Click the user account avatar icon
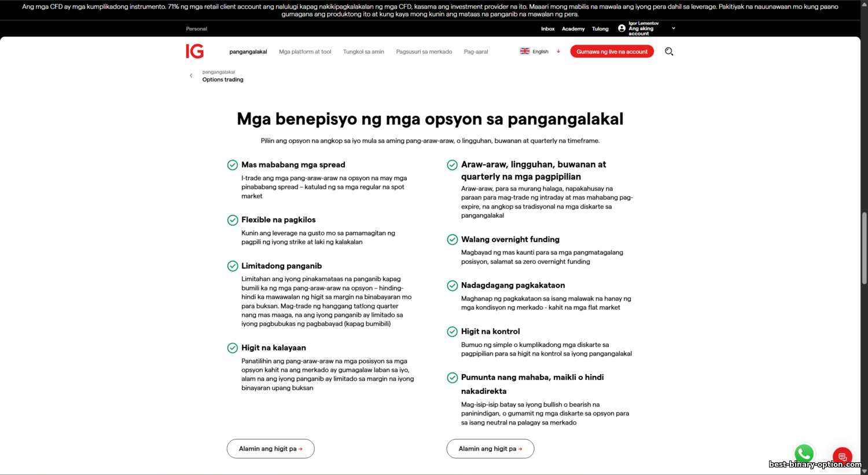 pyautogui.click(x=621, y=28)
